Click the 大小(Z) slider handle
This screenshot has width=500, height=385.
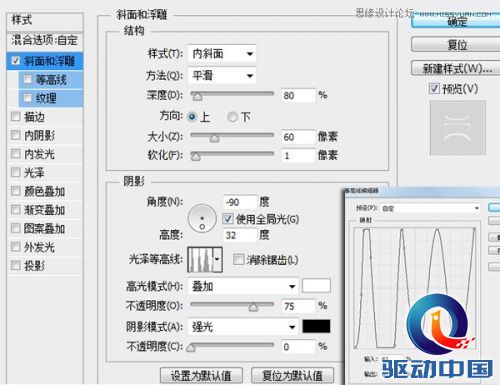pyautogui.click(x=214, y=137)
